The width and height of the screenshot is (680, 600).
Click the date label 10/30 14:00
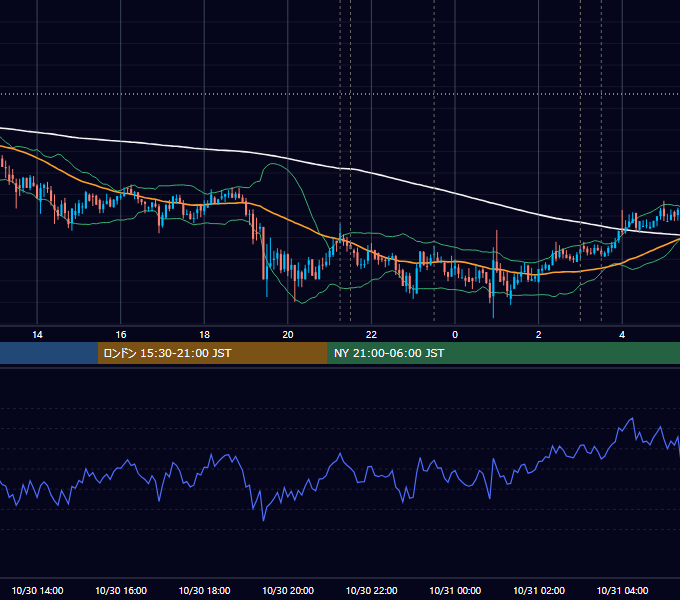[x=37, y=590]
